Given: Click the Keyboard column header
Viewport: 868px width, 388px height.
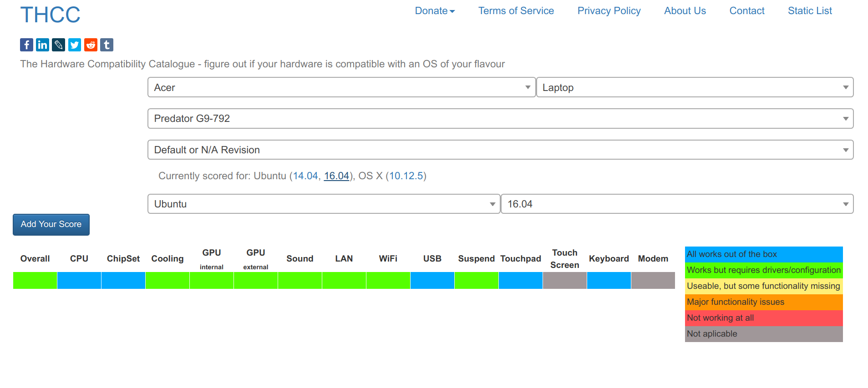Looking at the screenshot, I should tap(609, 259).
